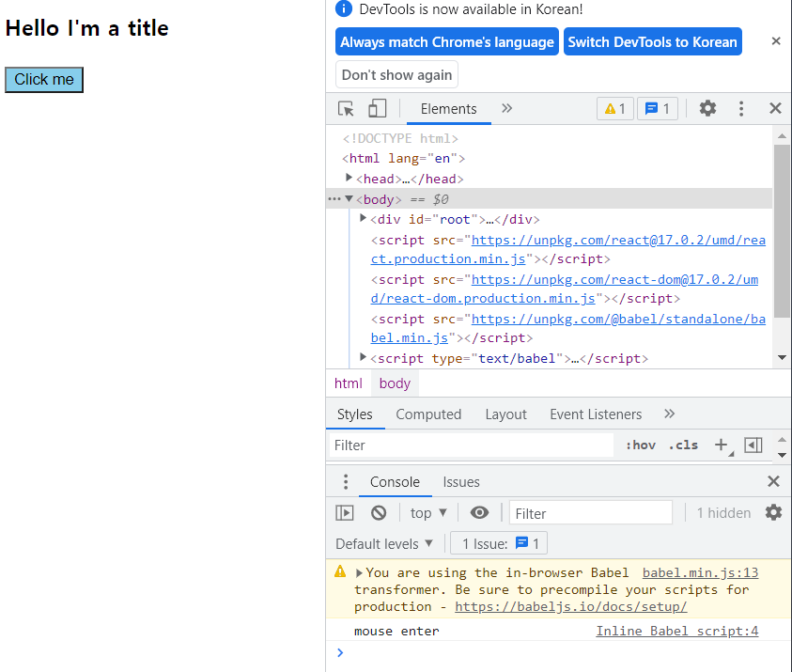Screen dimensions: 792x672
Task: Open the Default levels dropdown
Action: point(384,543)
